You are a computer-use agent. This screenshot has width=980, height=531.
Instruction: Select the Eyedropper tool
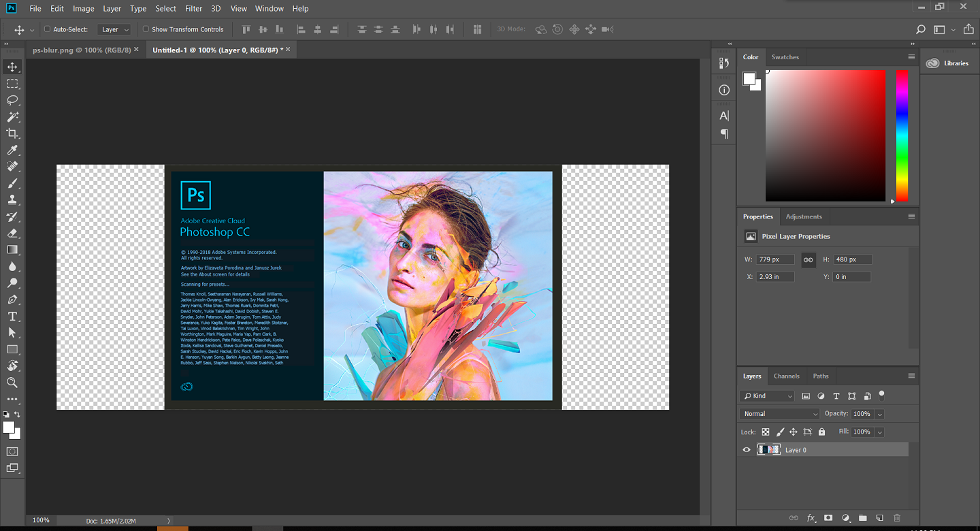click(12, 150)
